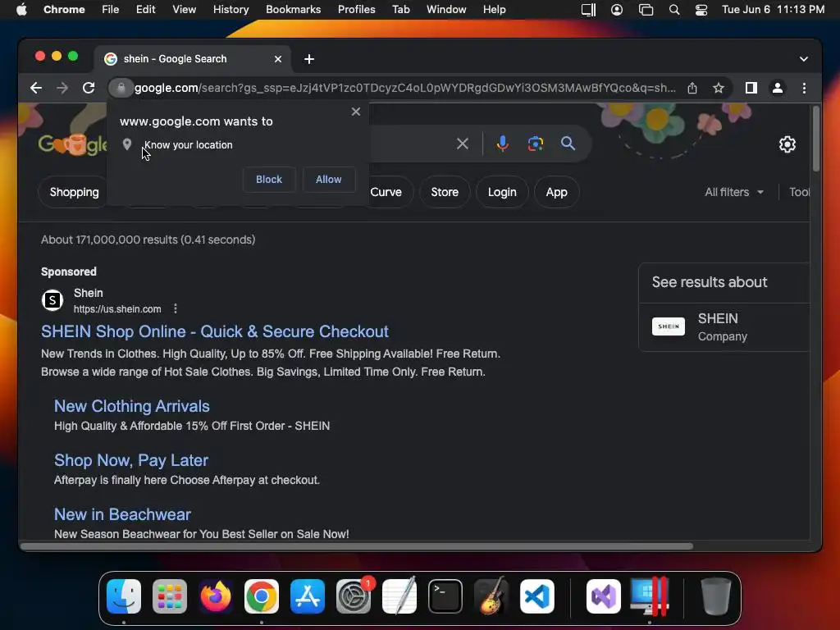Open Trash from the Dock
The width and height of the screenshot is (840, 630).
coord(716,596)
